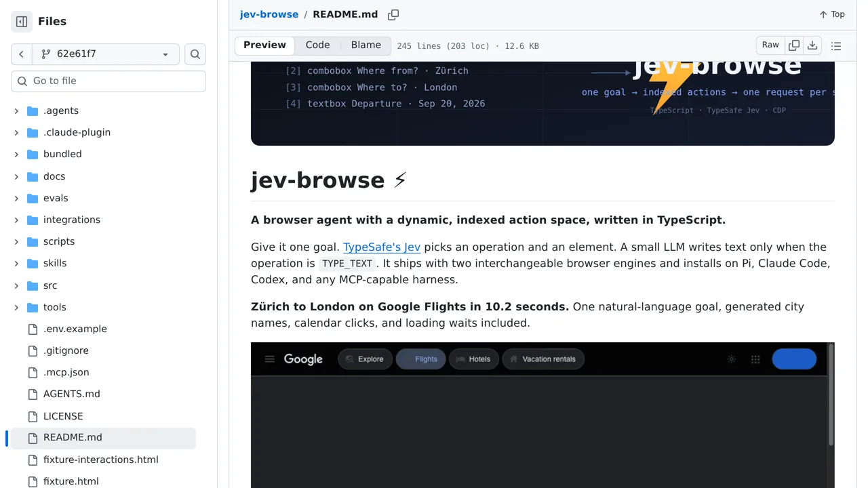Focus the Go to file input
The height and width of the screenshot is (488, 868).
coord(108,81)
